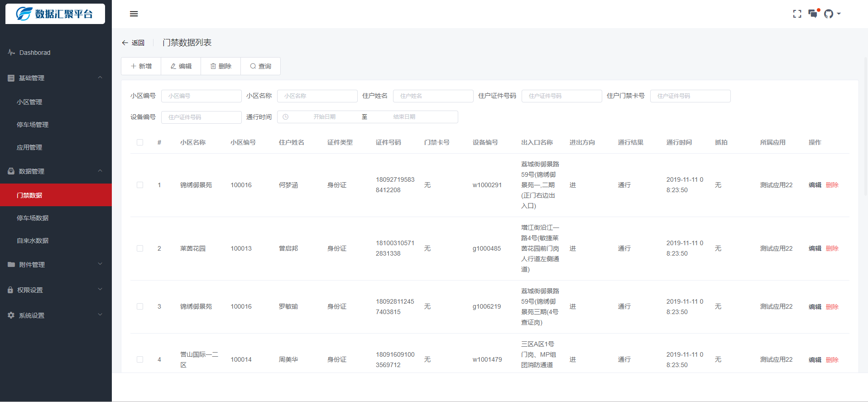The width and height of the screenshot is (868, 402).
Task: Focus the 小区编号 input field
Action: [x=201, y=96]
